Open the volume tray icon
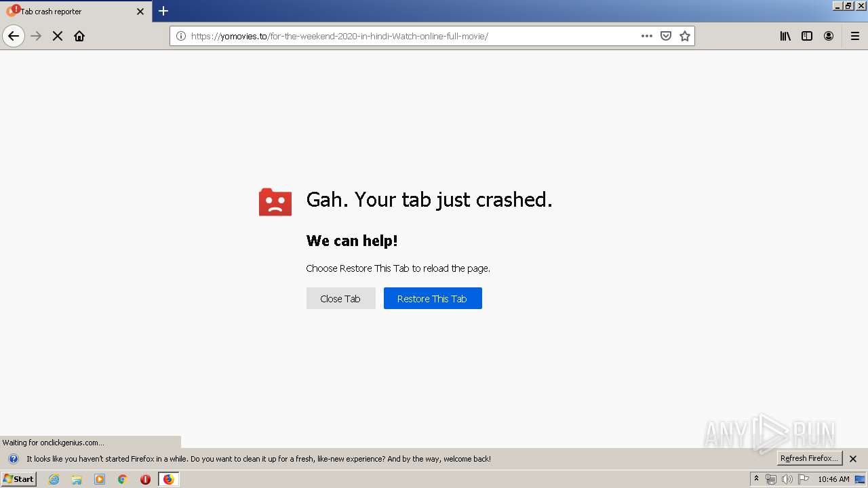 coord(787,479)
